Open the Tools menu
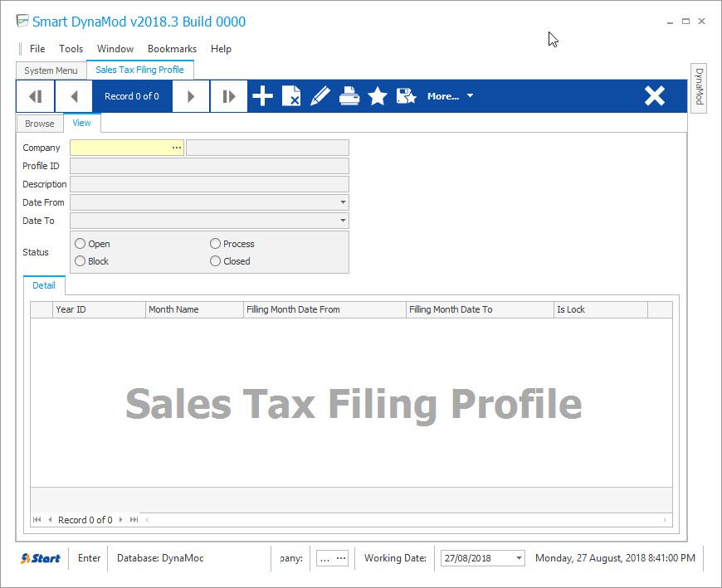722x588 pixels. 71,49
